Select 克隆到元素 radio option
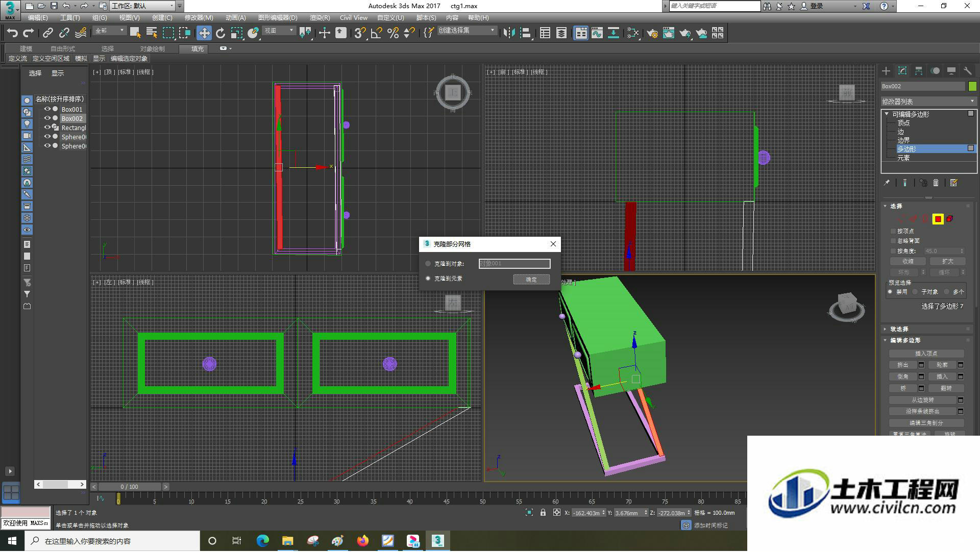 [x=428, y=279]
